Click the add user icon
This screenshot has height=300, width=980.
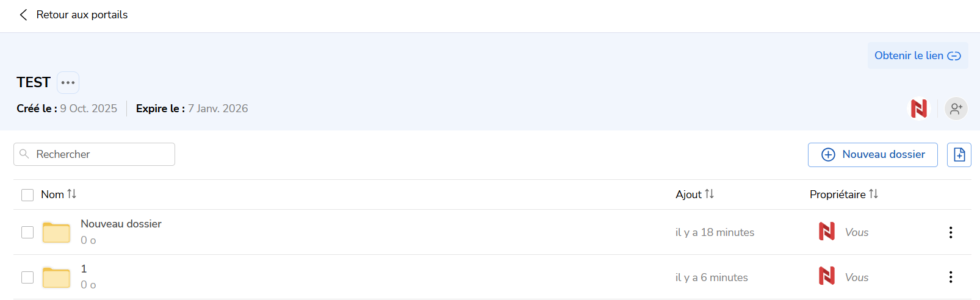pyautogui.click(x=956, y=109)
